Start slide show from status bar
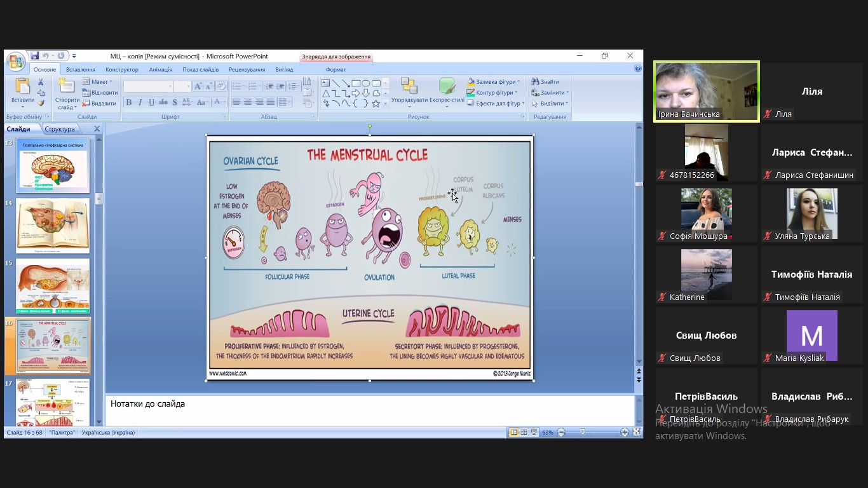 pyautogui.click(x=534, y=433)
